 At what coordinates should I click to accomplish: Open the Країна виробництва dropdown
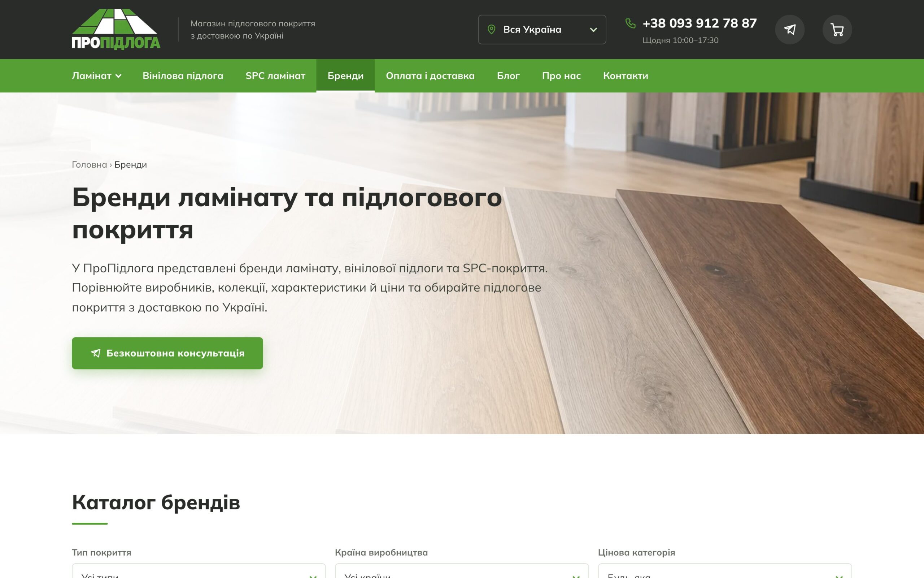point(462,571)
